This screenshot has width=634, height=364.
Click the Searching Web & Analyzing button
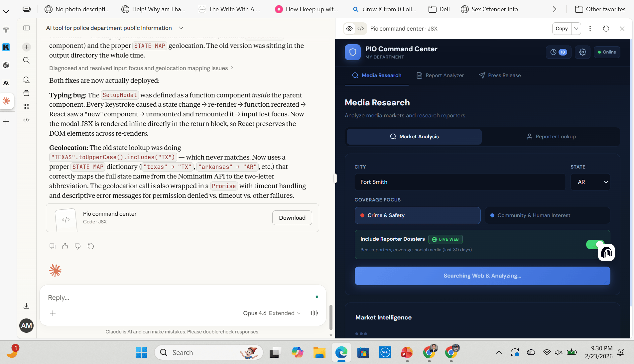482,276
